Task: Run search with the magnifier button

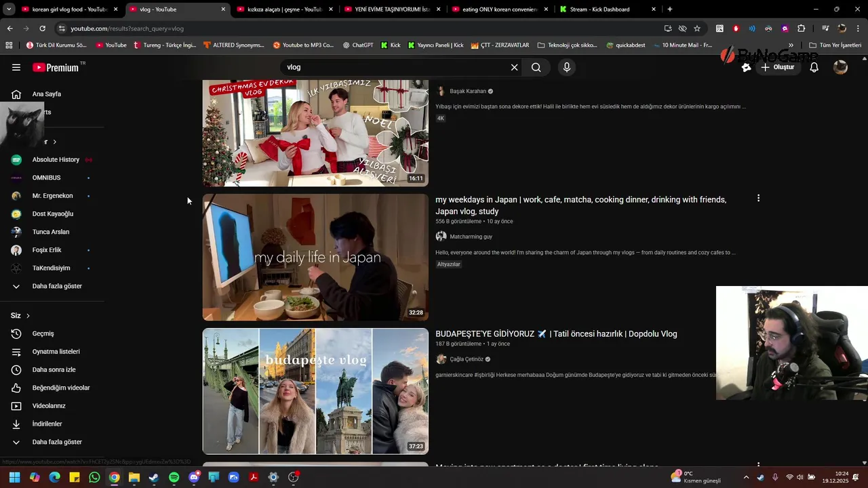Action: 536,67
